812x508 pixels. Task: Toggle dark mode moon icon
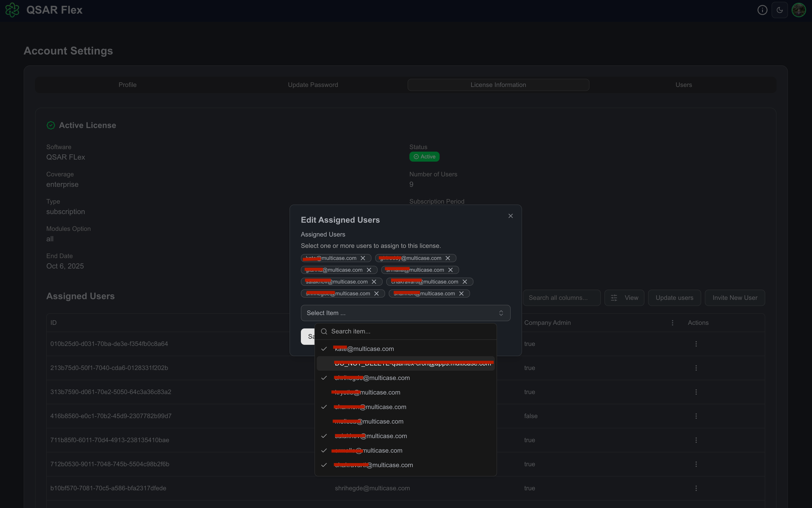[780, 10]
